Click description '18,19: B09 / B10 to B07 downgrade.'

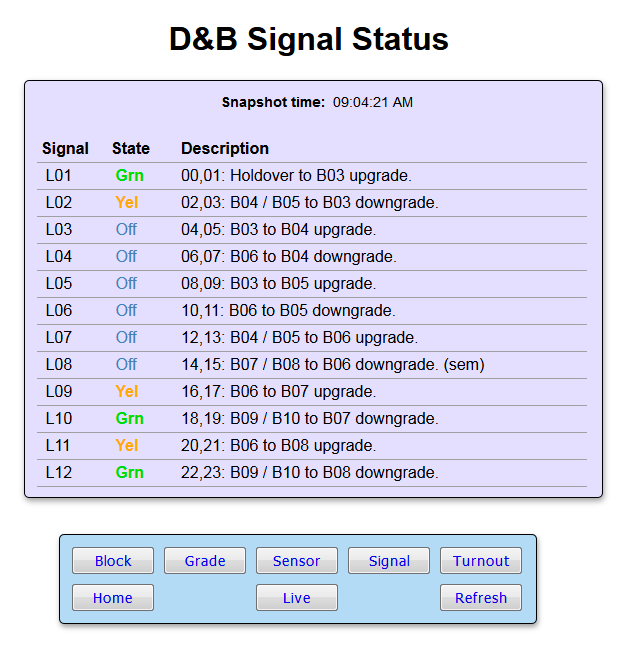click(x=310, y=418)
